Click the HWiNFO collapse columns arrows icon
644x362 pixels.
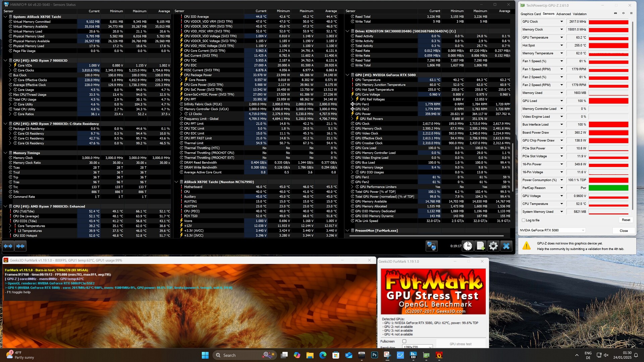pyautogui.click(x=20, y=246)
